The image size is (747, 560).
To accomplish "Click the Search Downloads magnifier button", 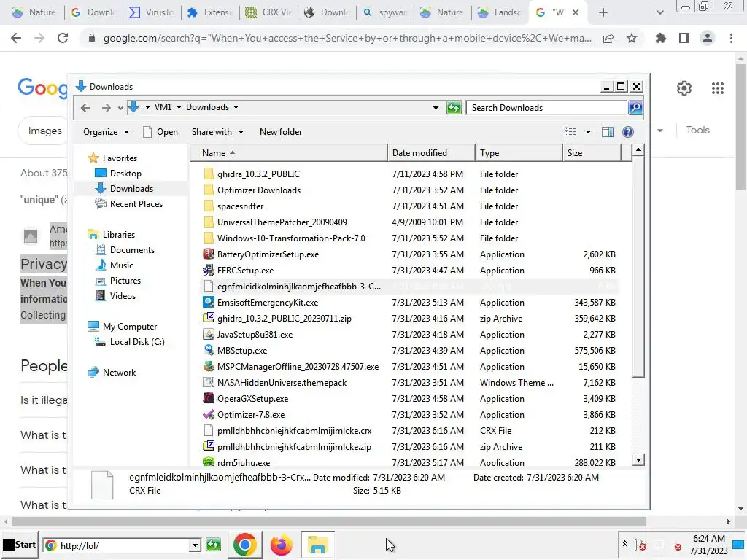I will tap(635, 108).
